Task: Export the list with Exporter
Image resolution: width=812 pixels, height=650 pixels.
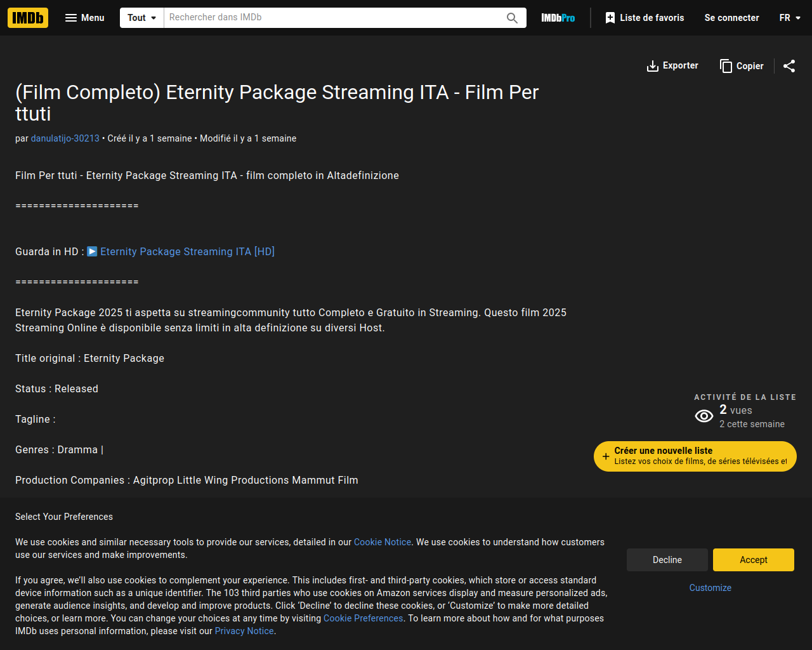Action: (672, 66)
